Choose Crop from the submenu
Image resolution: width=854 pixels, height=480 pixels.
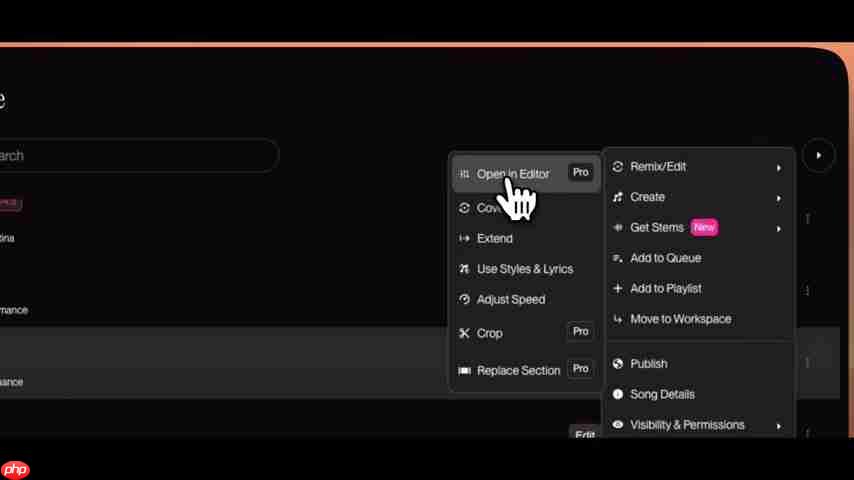coord(526,333)
